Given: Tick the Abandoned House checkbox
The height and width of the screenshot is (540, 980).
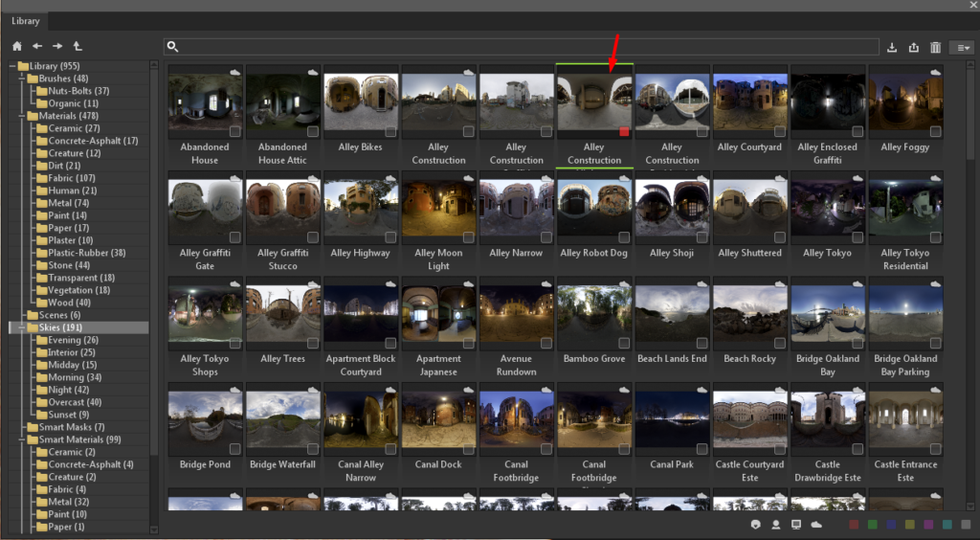Looking at the screenshot, I should point(234,131).
